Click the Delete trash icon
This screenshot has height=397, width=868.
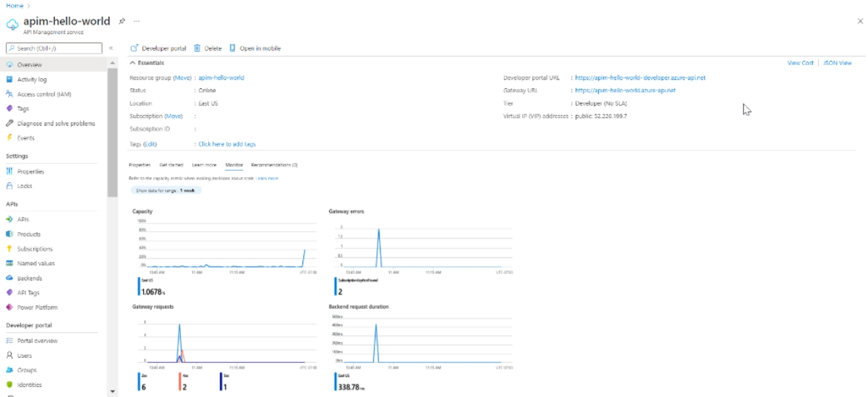tap(197, 48)
